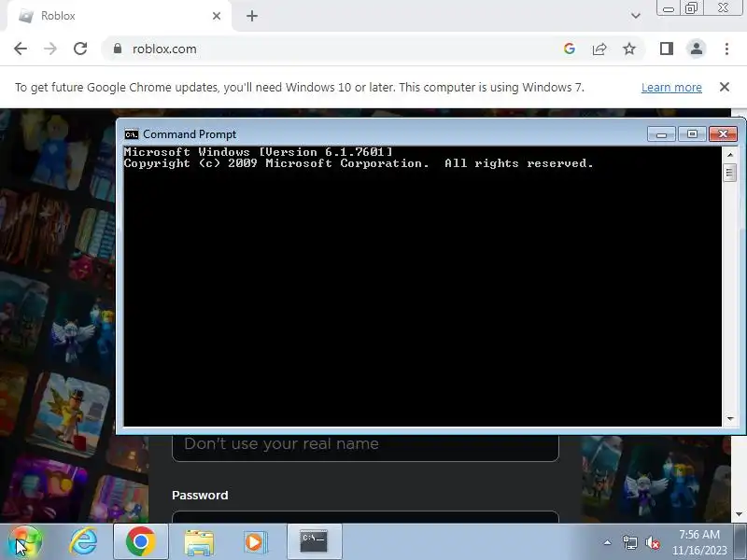Viewport: 747px width, 560px height.
Task: Go back in Chrome browser
Action: 21,49
